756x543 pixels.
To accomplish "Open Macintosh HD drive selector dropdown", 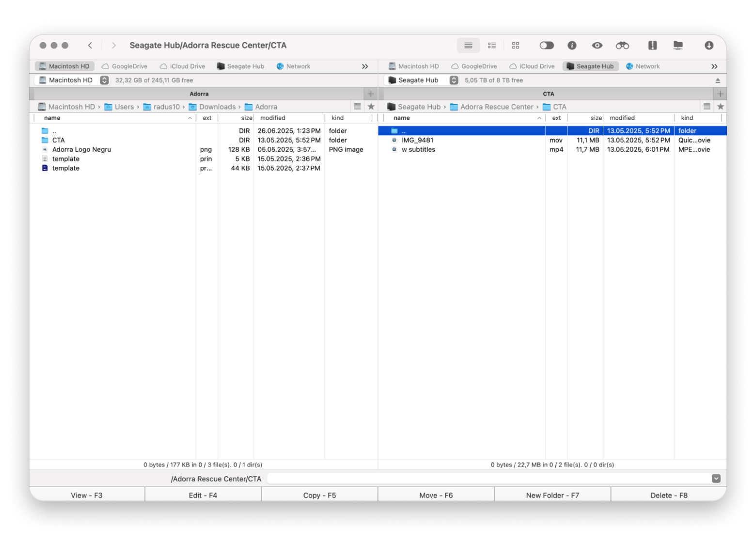I will (104, 80).
